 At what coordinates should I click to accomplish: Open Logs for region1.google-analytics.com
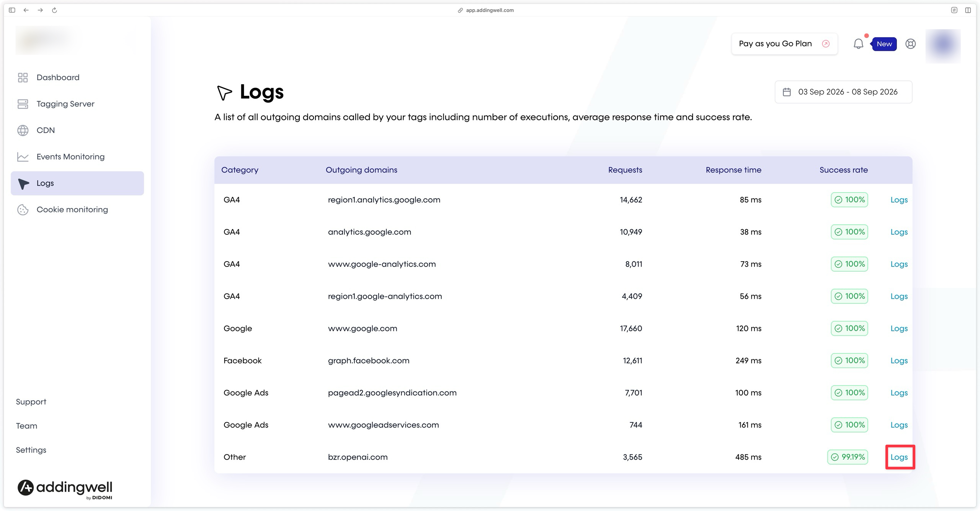pos(899,296)
